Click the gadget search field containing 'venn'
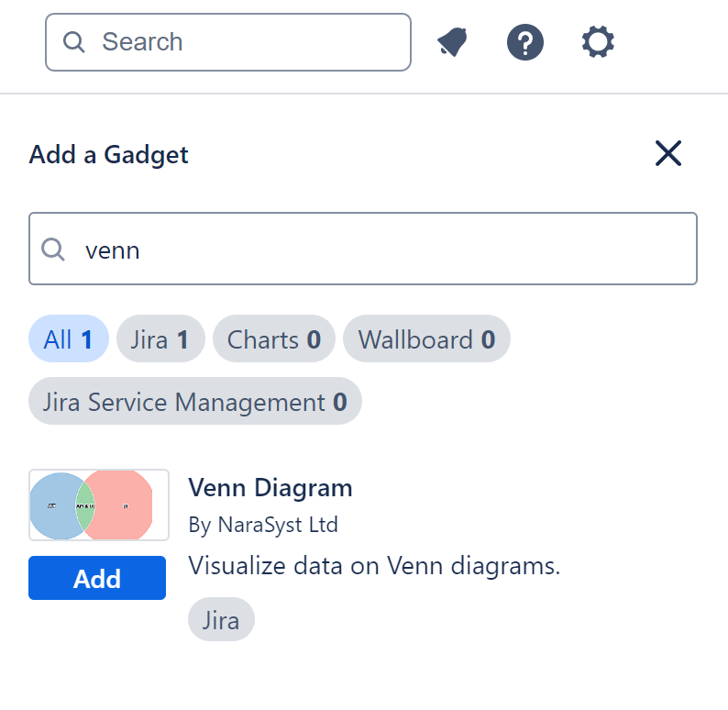The height and width of the screenshot is (710, 728). 376,250
